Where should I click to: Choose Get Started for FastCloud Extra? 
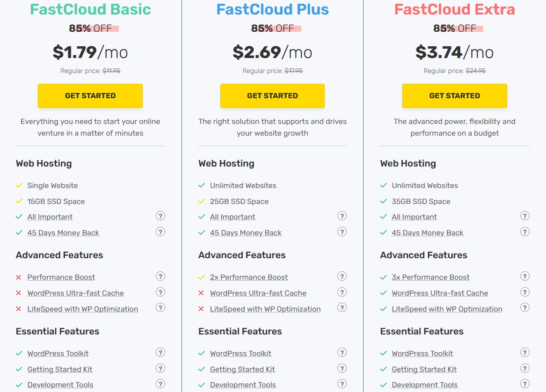454,96
